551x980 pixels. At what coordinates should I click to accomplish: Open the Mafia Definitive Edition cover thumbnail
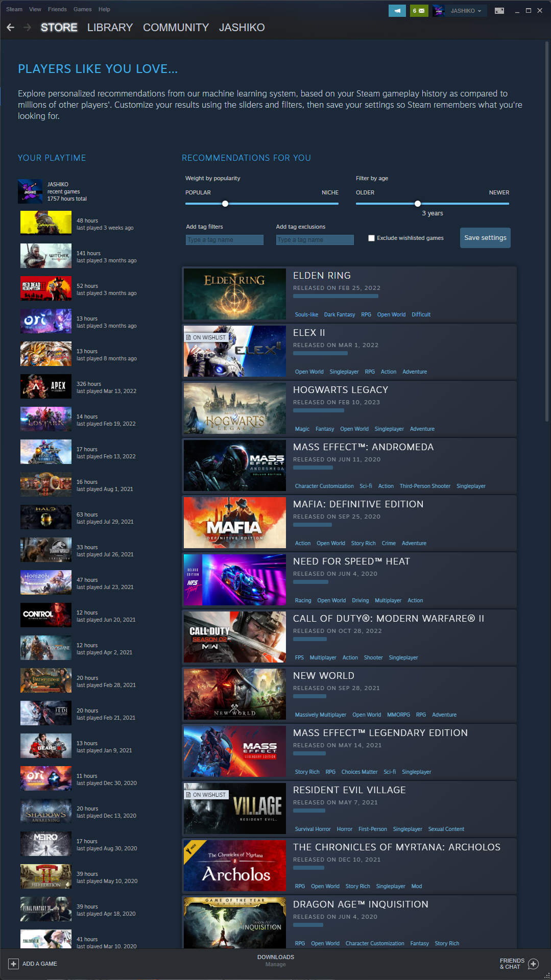[x=235, y=523]
